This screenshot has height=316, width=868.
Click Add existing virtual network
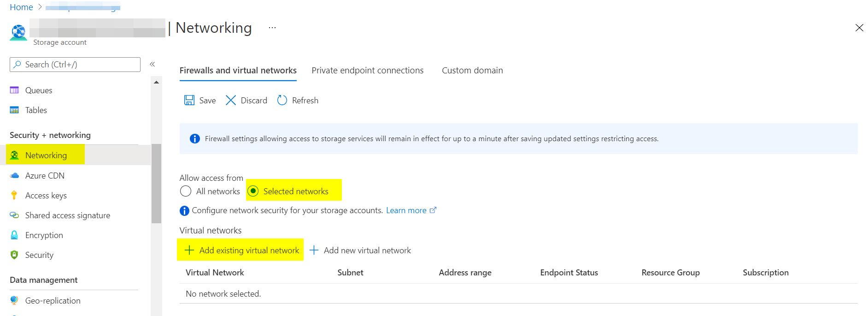pos(242,250)
